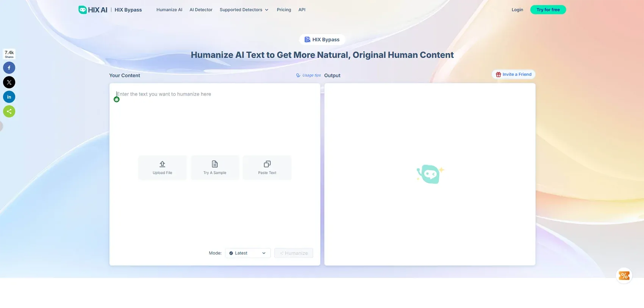644x308 pixels.
Task: Click the Upload File icon
Action: [162, 164]
